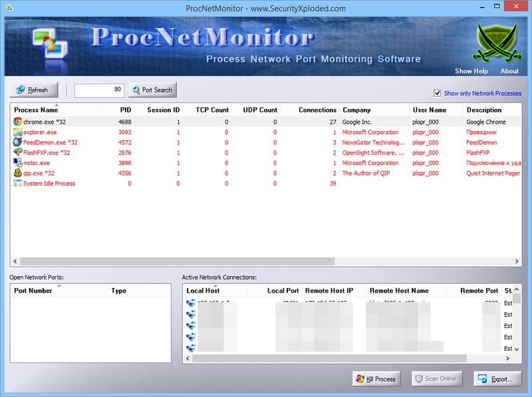Click the first network connection row icon

191,303
